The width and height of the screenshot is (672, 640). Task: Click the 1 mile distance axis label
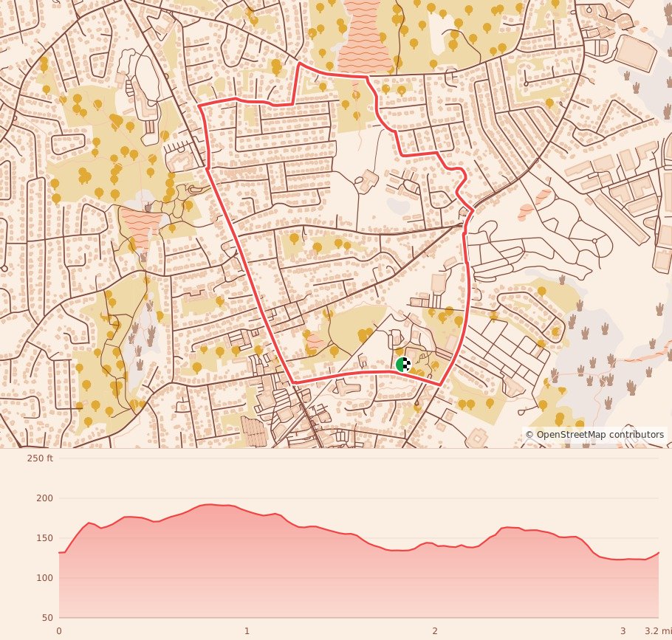pos(247,630)
